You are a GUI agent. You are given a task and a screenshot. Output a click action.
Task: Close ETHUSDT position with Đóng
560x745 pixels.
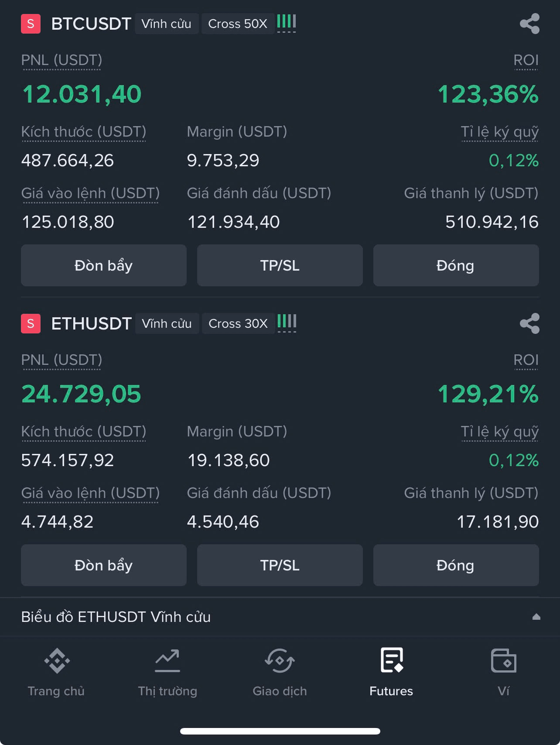coord(456,565)
